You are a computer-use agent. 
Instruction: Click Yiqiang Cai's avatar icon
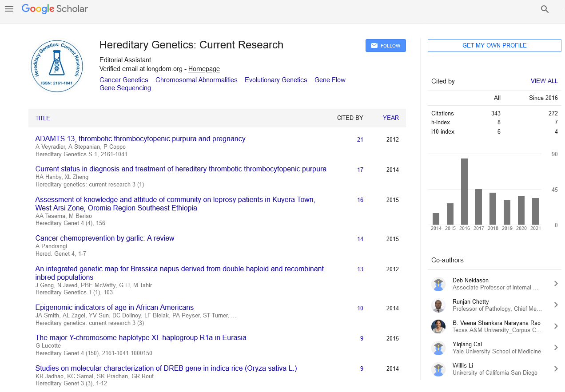[438, 348]
